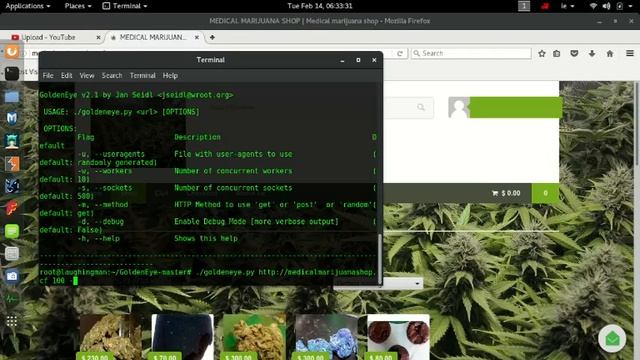This screenshot has height=360, width=640.
Task: Launch the screenshot camera dock icon
Action: [12, 276]
